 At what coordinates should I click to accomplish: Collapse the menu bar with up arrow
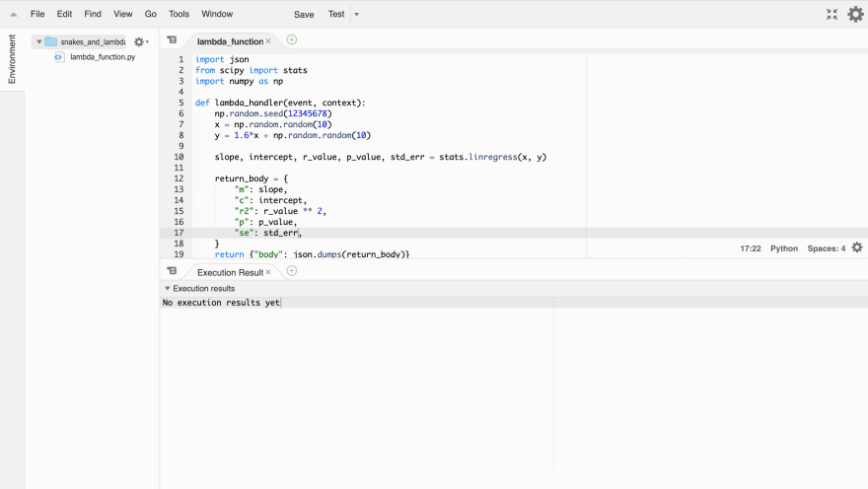click(x=13, y=15)
